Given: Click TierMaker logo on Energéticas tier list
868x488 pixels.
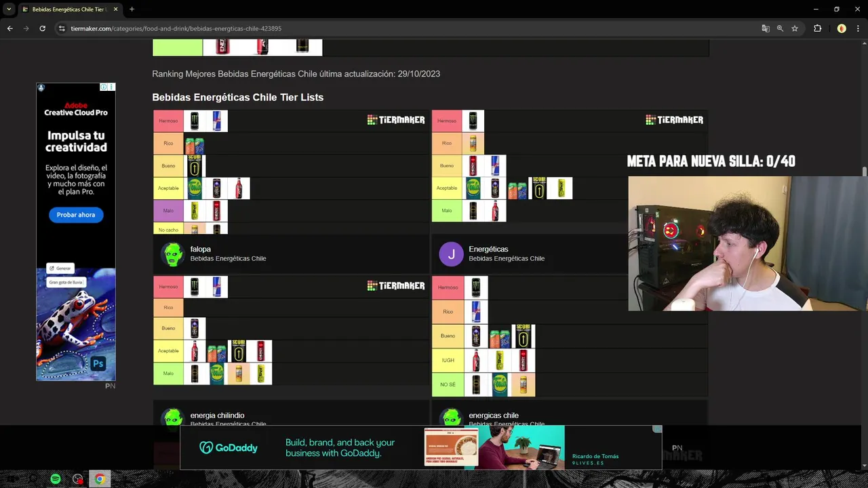Looking at the screenshot, I should point(675,120).
